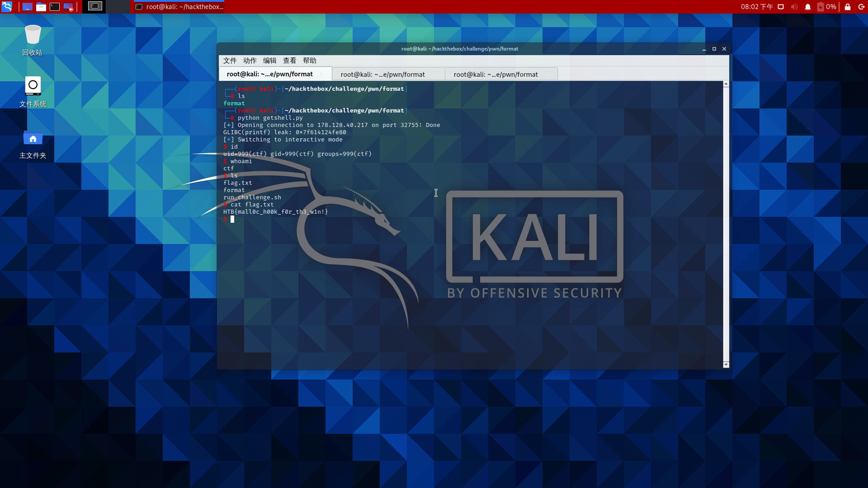
Task: Click the lock screen icon
Action: pyautogui.click(x=848, y=7)
